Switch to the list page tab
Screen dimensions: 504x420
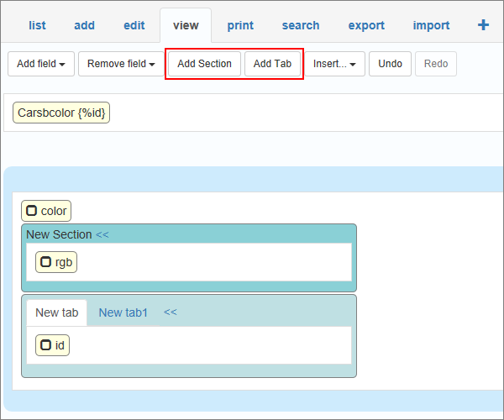(x=37, y=25)
